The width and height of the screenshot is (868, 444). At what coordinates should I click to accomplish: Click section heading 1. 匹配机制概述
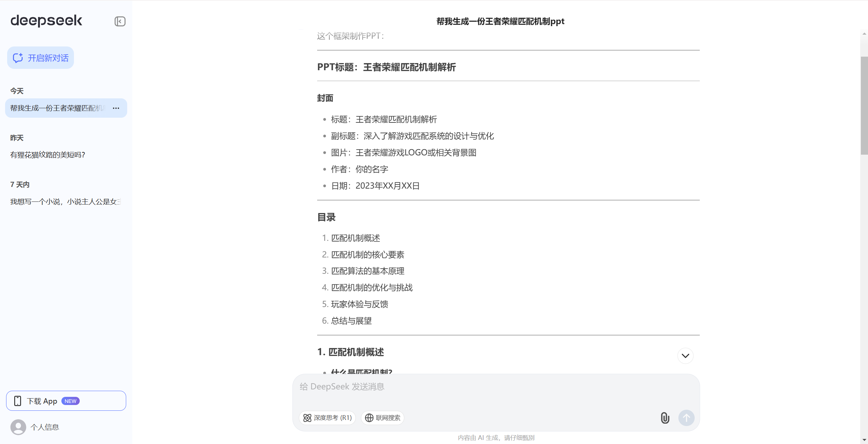coord(350,352)
